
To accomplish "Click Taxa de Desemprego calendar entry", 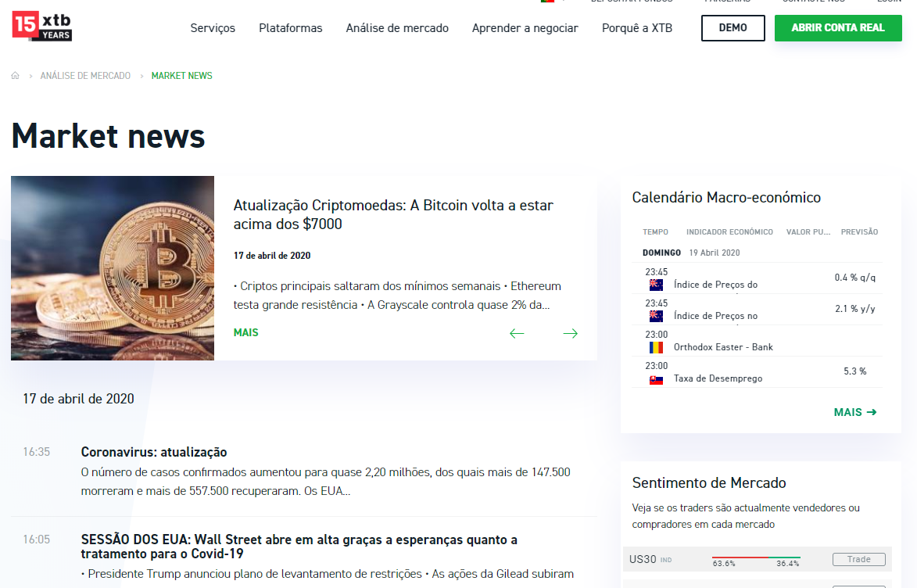I will [718, 378].
